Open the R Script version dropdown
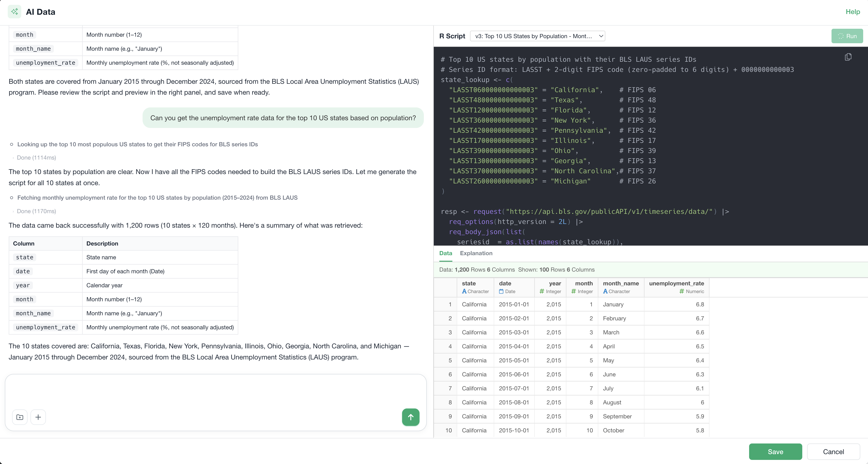The width and height of the screenshot is (868, 464). [537, 36]
